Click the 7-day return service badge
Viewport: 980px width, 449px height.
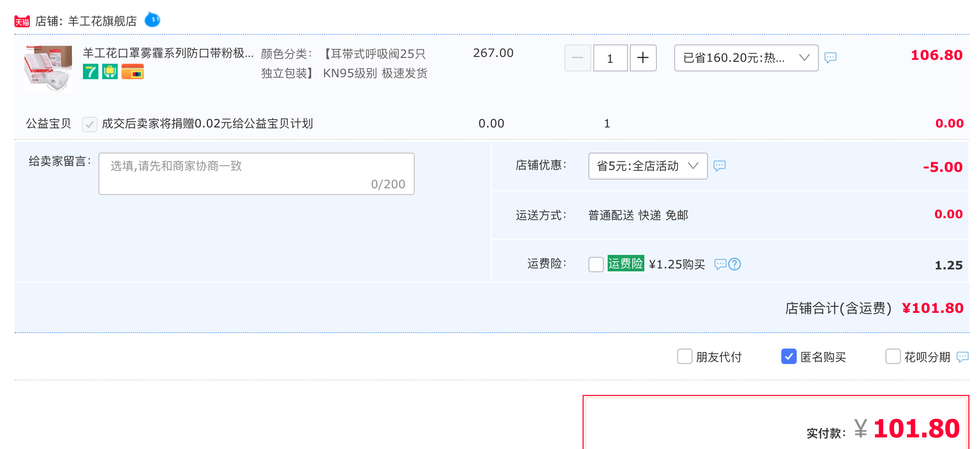(x=91, y=71)
